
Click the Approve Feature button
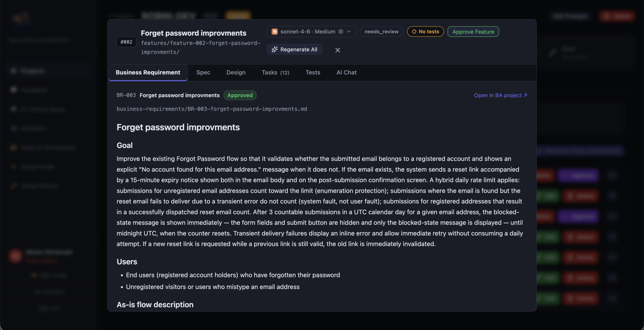(x=473, y=31)
